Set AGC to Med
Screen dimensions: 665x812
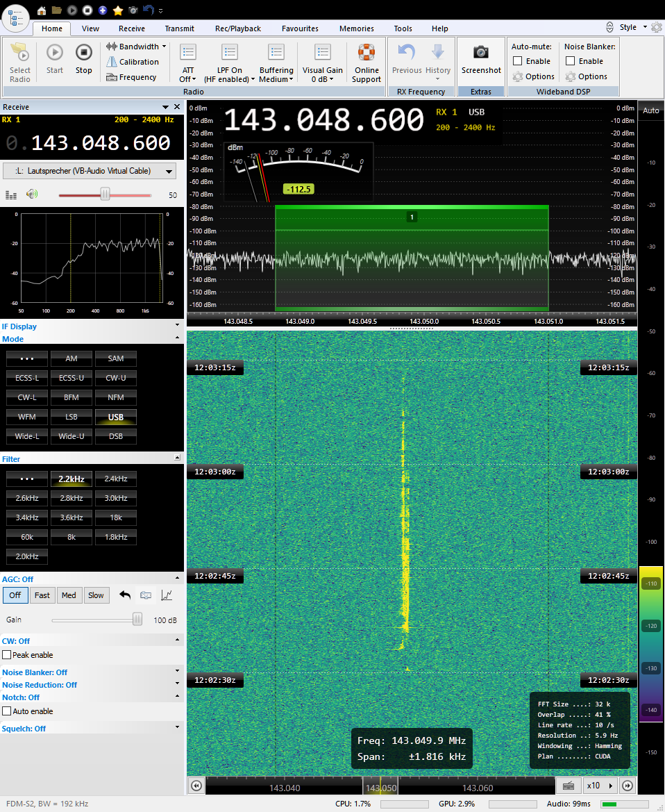69,595
